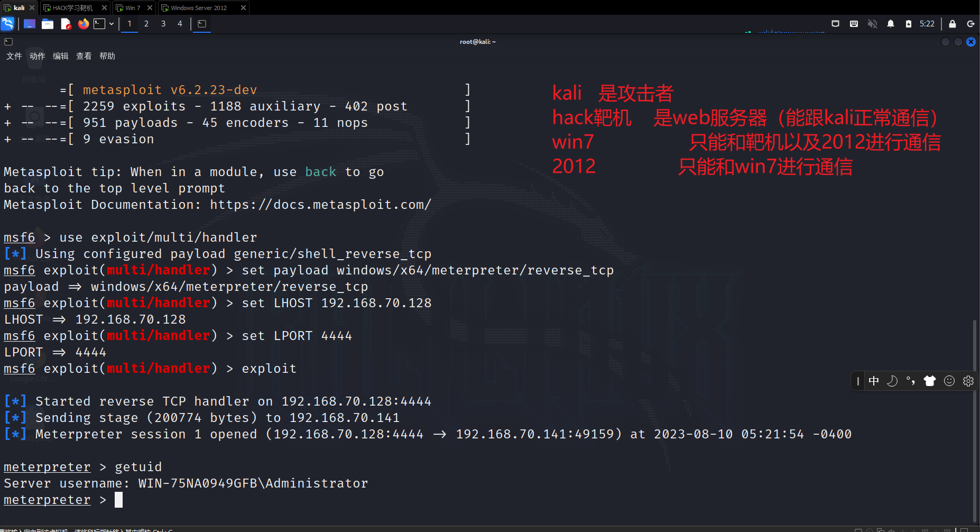The height and width of the screenshot is (532, 980).
Task: Open the terminal emulator icon on the panel
Action: point(98,23)
